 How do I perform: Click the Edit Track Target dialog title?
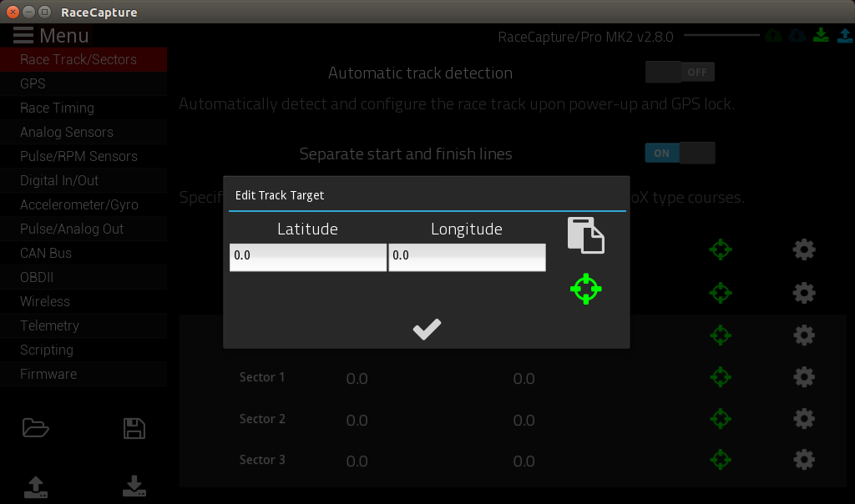click(280, 195)
